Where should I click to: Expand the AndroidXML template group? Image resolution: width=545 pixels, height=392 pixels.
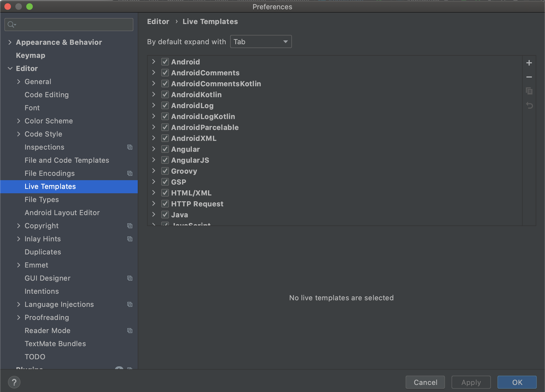click(154, 138)
